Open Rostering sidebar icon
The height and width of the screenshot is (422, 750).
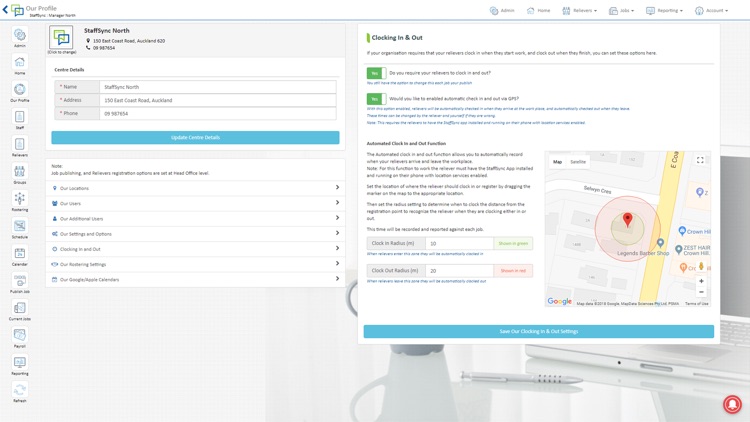click(x=20, y=199)
